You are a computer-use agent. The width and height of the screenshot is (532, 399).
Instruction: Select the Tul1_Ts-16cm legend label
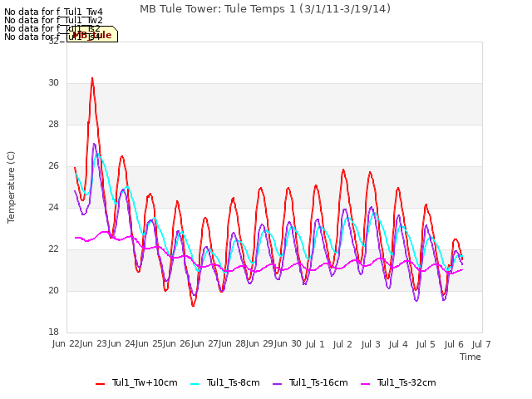318,382
